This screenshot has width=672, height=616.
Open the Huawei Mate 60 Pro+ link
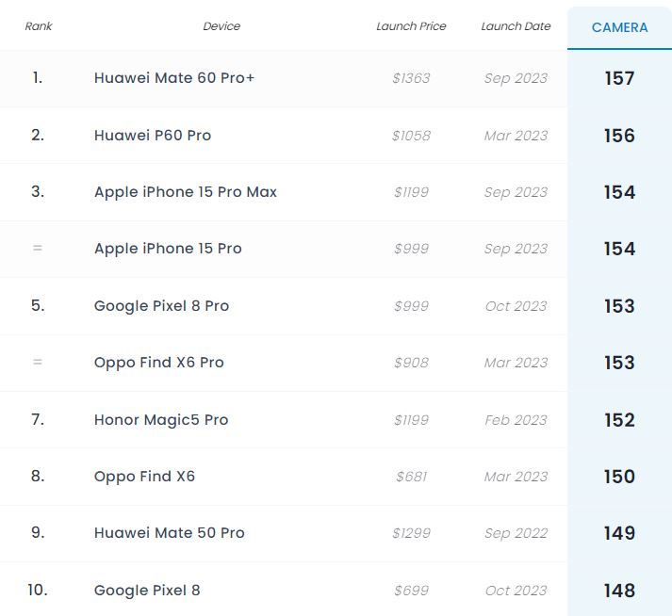tap(174, 78)
